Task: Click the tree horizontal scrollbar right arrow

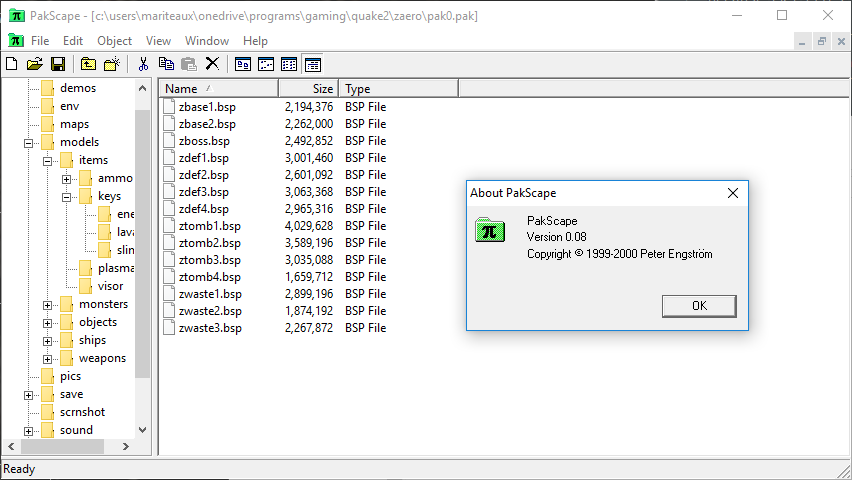Action: (126, 446)
